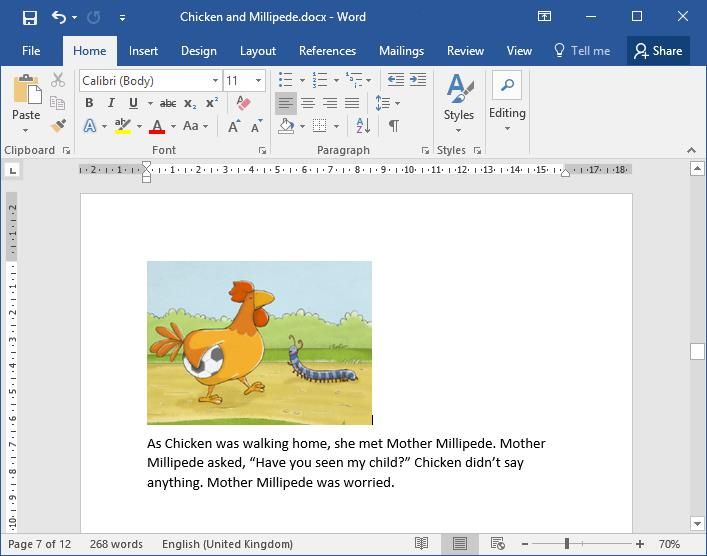707x556 pixels.
Task: Decrease paragraph indent
Action: [x=395, y=80]
